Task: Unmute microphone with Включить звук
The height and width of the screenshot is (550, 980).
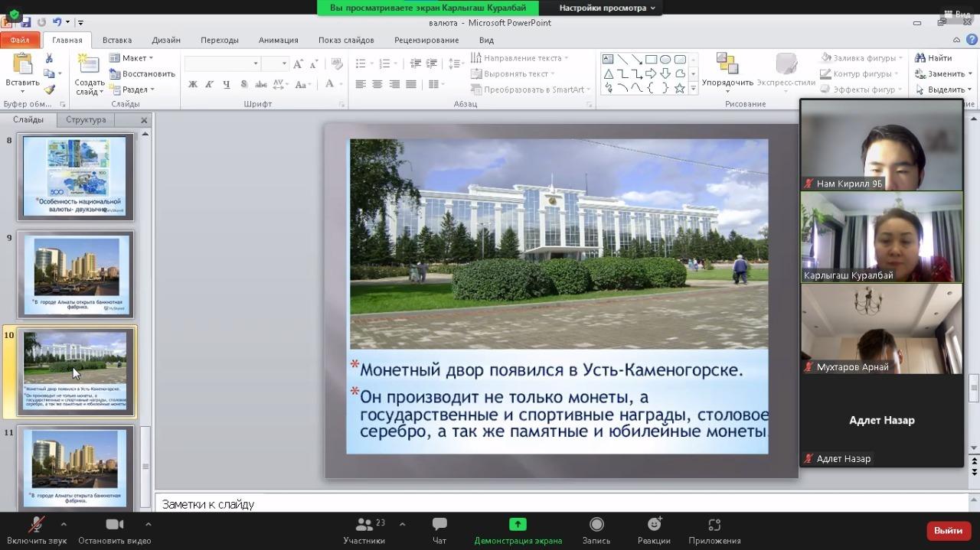Action: click(36, 525)
